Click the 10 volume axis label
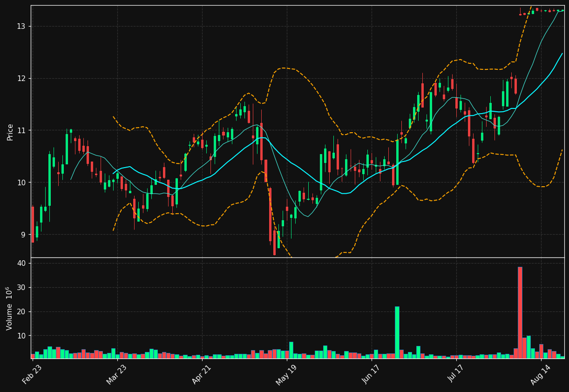Screen dimensions: 569x392 point(22,336)
